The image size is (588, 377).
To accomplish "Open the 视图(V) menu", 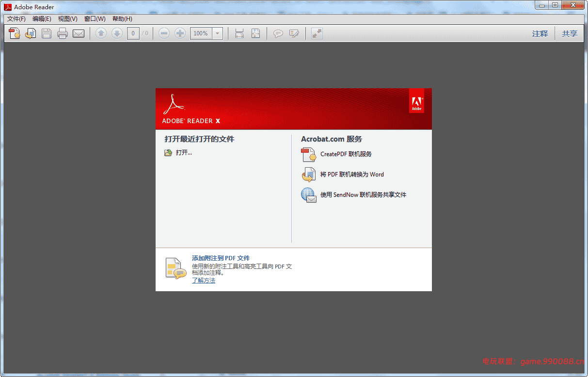I will coord(67,18).
